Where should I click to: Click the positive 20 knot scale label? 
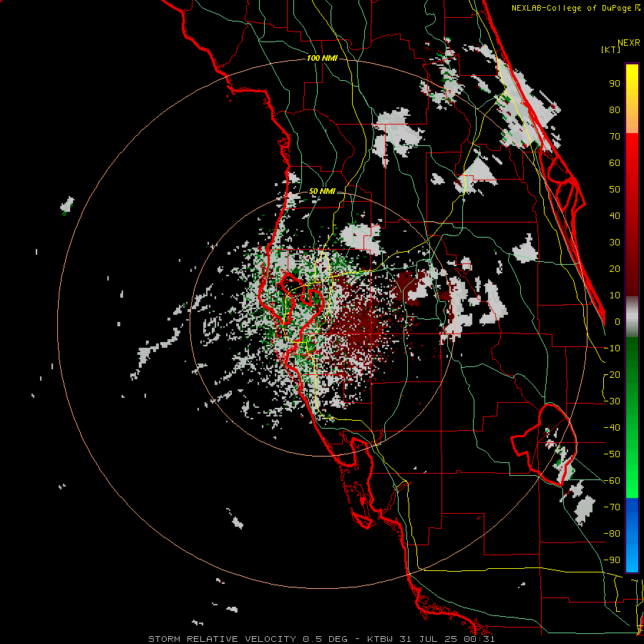(615, 268)
